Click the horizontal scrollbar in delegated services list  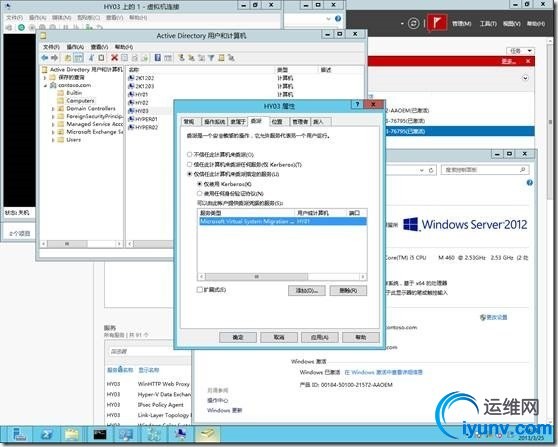tap(256, 277)
